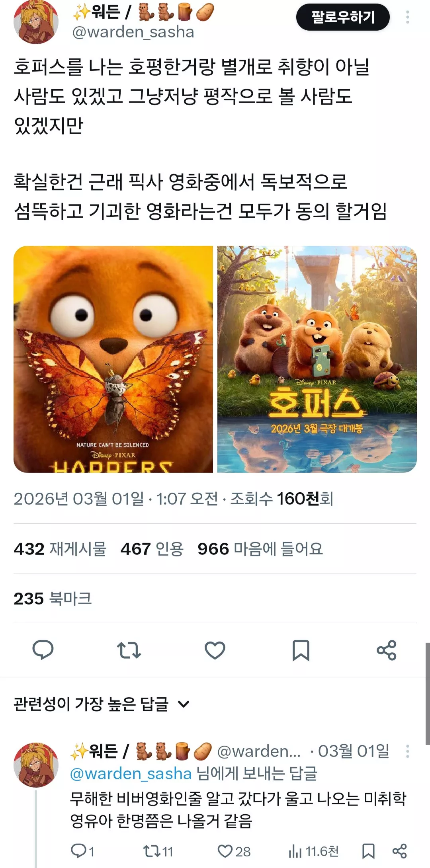Tap the repost icon under the main post
The height and width of the screenshot is (868, 430).
point(129,650)
